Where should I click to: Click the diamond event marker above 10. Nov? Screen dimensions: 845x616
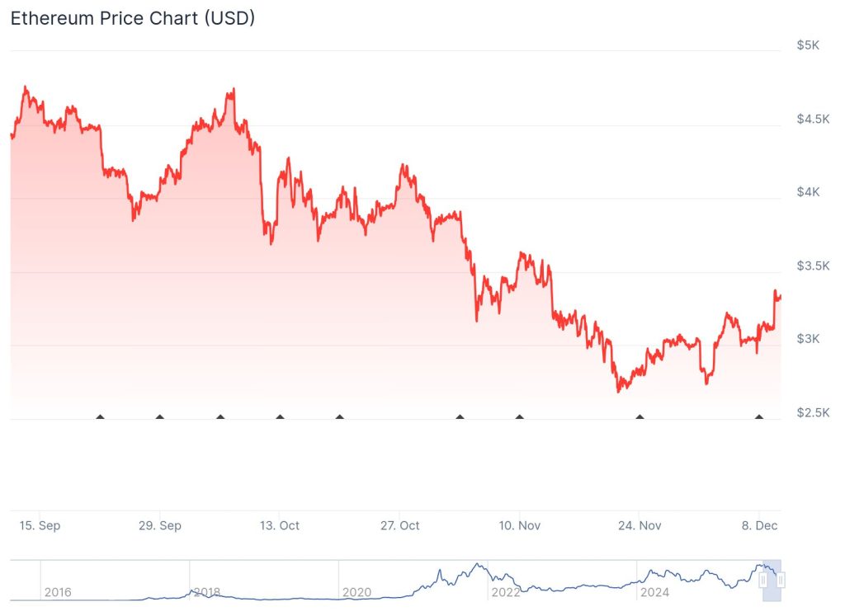519,417
